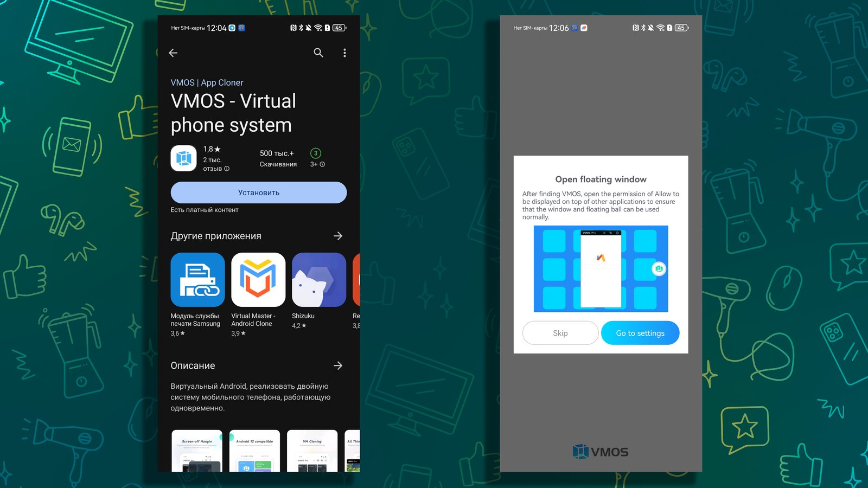Tap the floating window illustration image
The height and width of the screenshot is (488, 868).
pos(601,269)
